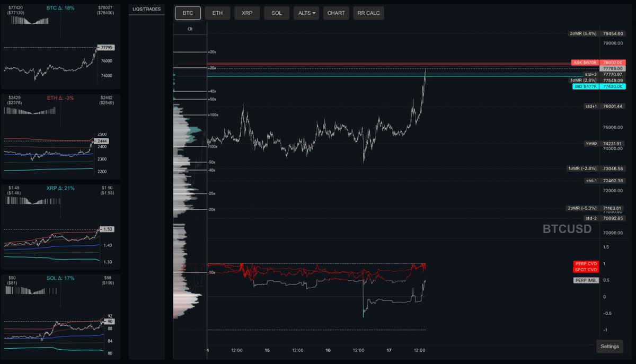This screenshot has width=636, height=364.
Task: Select the PERP IMB. legend label
Action: click(586, 280)
